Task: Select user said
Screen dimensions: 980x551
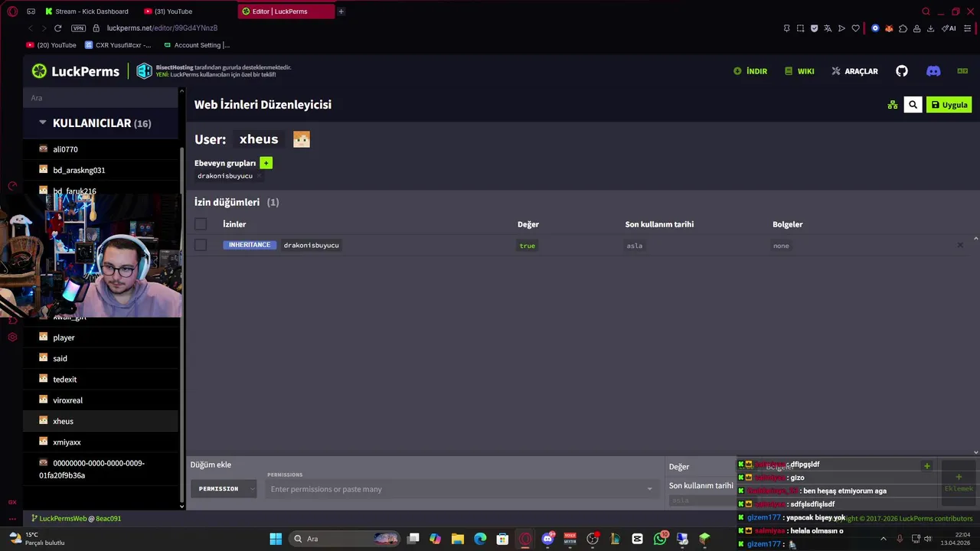Action: click(x=101, y=358)
